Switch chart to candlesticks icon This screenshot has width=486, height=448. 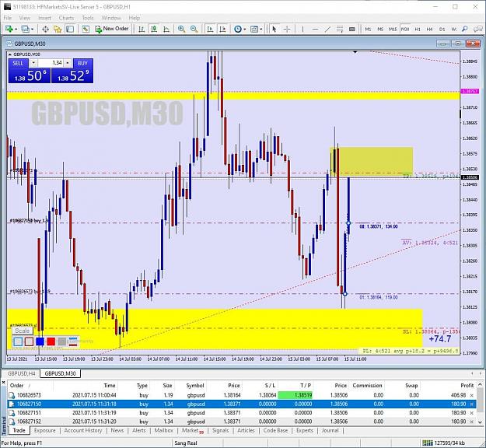(154, 29)
